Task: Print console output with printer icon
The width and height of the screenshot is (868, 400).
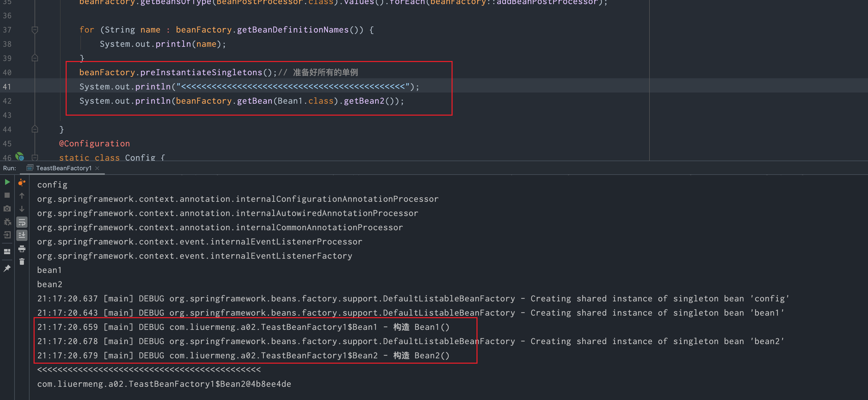Action: pos(22,249)
